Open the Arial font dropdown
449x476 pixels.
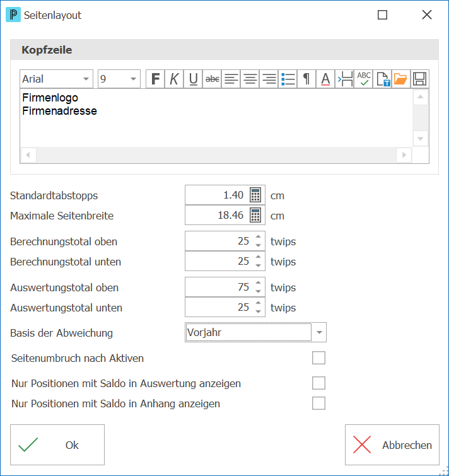pyautogui.click(x=86, y=79)
